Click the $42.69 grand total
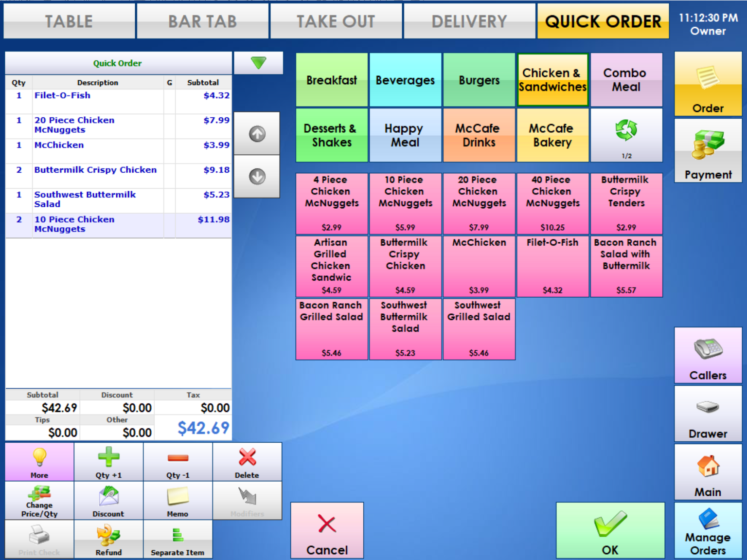The image size is (747, 560). (203, 428)
